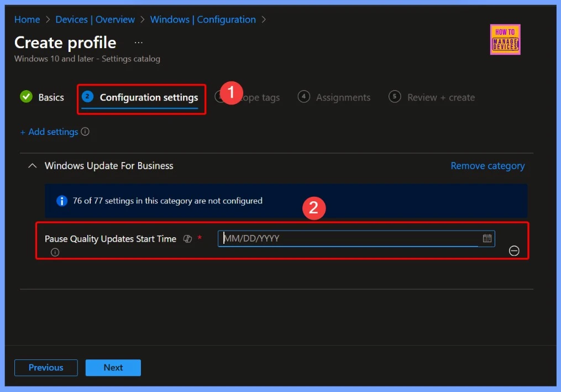Collapse the Windows Update For Business category
The image size is (561, 392).
(32, 166)
